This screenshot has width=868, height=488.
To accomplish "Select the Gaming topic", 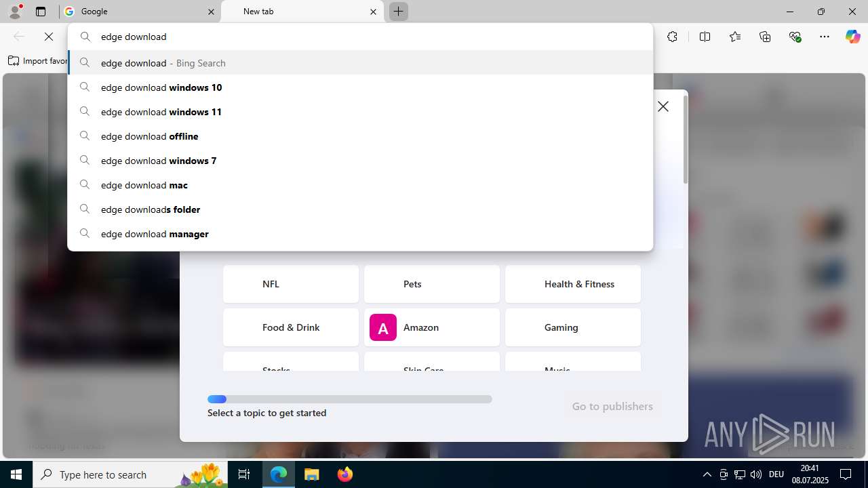I will 573,327.
